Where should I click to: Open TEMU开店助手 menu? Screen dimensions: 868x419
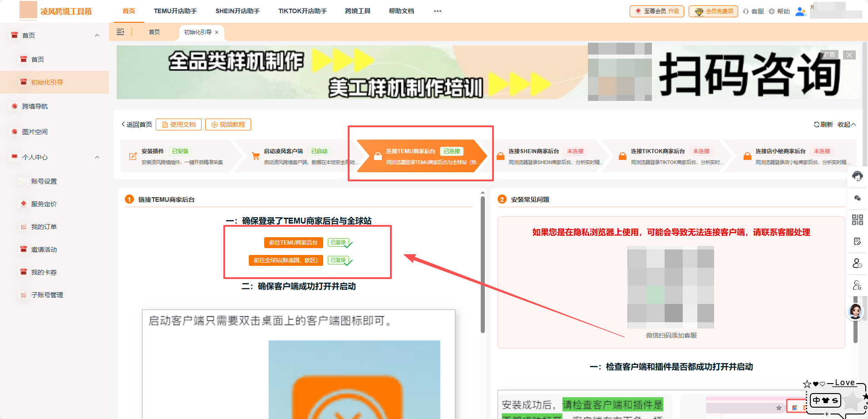point(175,11)
